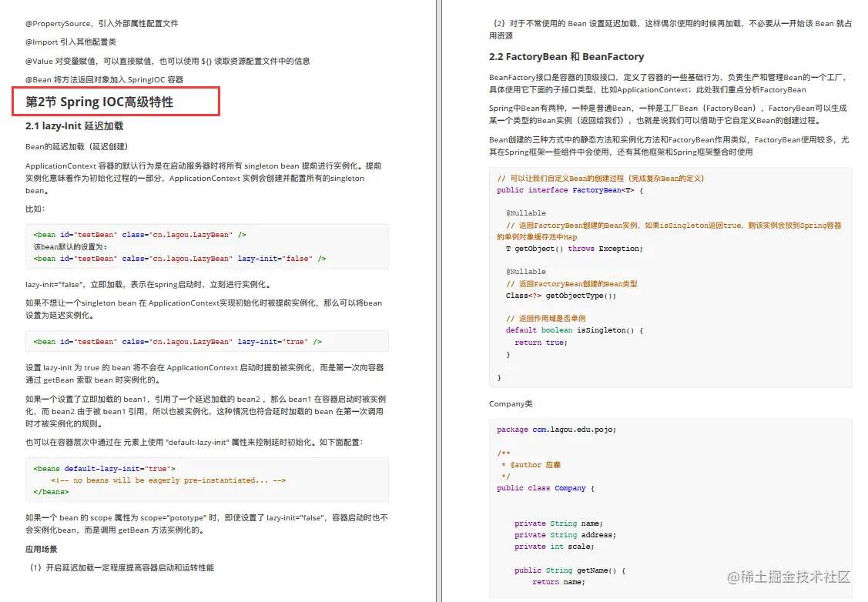The width and height of the screenshot is (868, 602).
Task: Click the comment "no beans will be eagerly pre-instantiated"
Action: (x=168, y=480)
